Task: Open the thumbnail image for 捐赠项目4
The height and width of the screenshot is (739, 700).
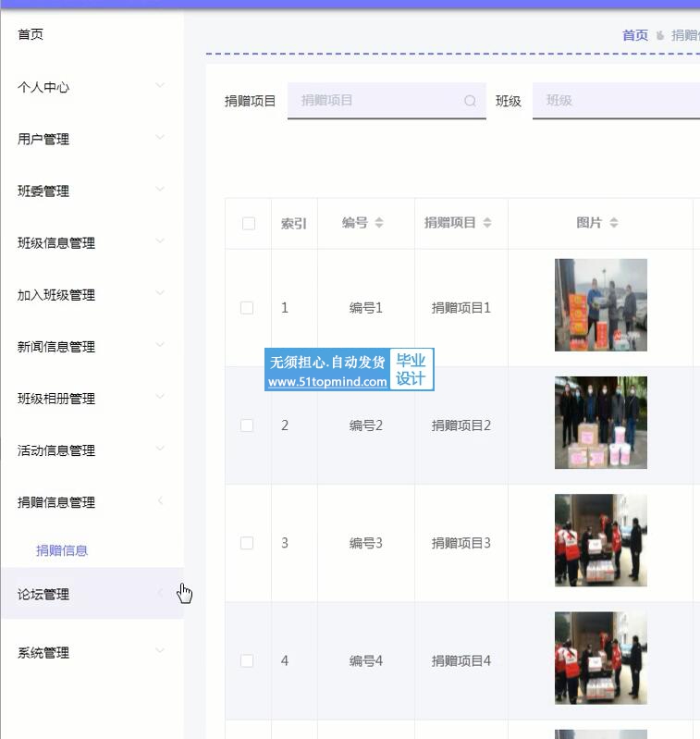Action: click(x=601, y=658)
